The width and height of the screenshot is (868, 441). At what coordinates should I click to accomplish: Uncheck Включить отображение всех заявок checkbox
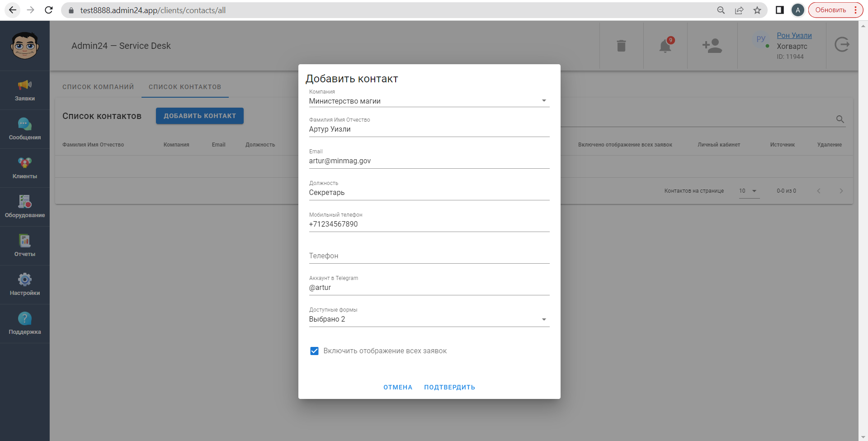pyautogui.click(x=314, y=351)
